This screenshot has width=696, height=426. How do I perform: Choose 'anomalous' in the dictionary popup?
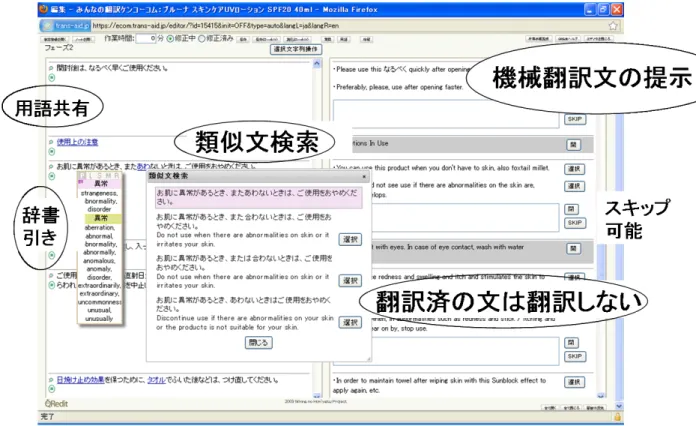pyautogui.click(x=99, y=261)
